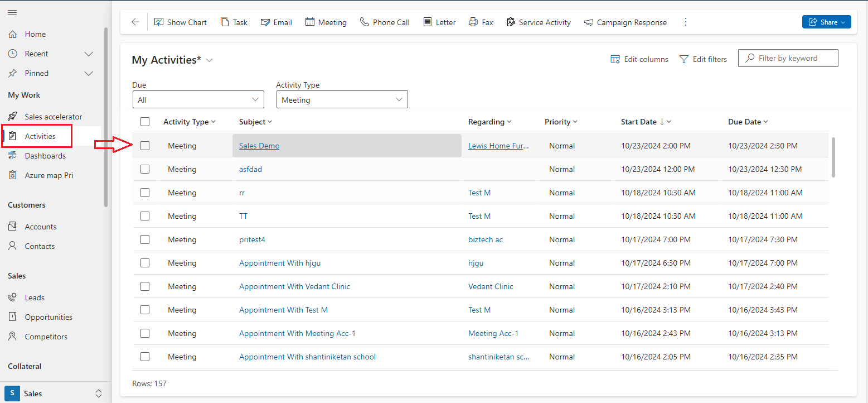Open the hamburger site map menu
Image resolution: width=868 pixels, height=403 pixels.
coord(12,12)
